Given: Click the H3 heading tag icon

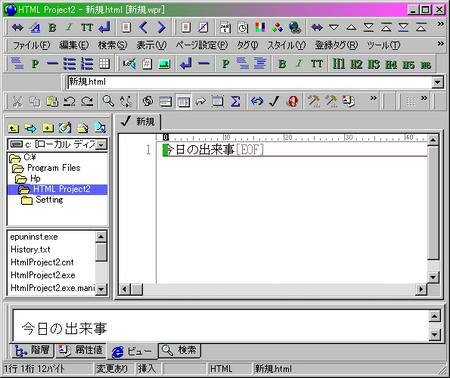Looking at the screenshot, I should coord(374,64).
